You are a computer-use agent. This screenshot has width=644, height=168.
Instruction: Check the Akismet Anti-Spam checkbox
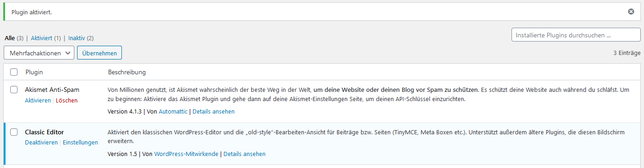coord(14,90)
